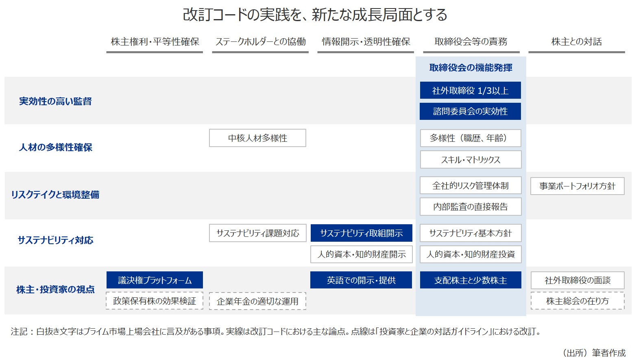The image size is (632, 364).
Task: Select the box 事業ポートフォリオ方針
Action: pos(578,186)
